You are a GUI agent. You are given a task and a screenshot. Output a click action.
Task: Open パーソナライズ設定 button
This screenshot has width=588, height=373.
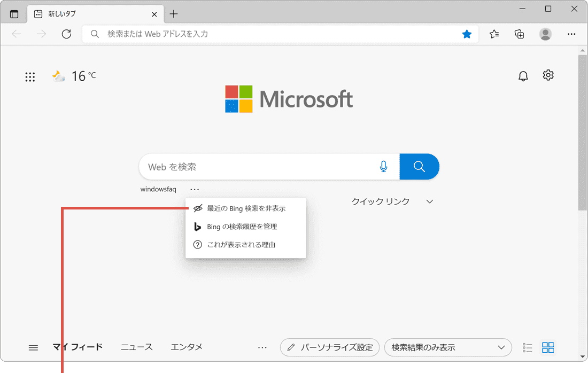coord(330,347)
